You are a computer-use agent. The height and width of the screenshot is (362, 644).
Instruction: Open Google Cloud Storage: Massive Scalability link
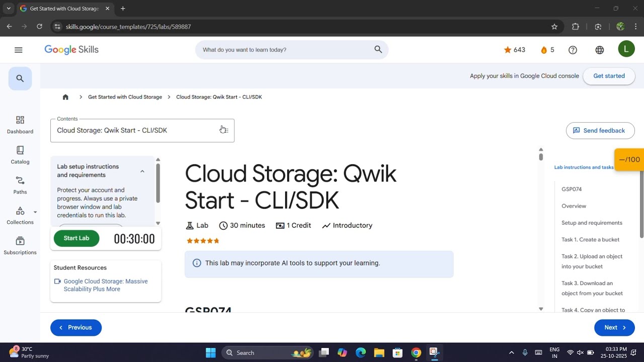coord(106,285)
